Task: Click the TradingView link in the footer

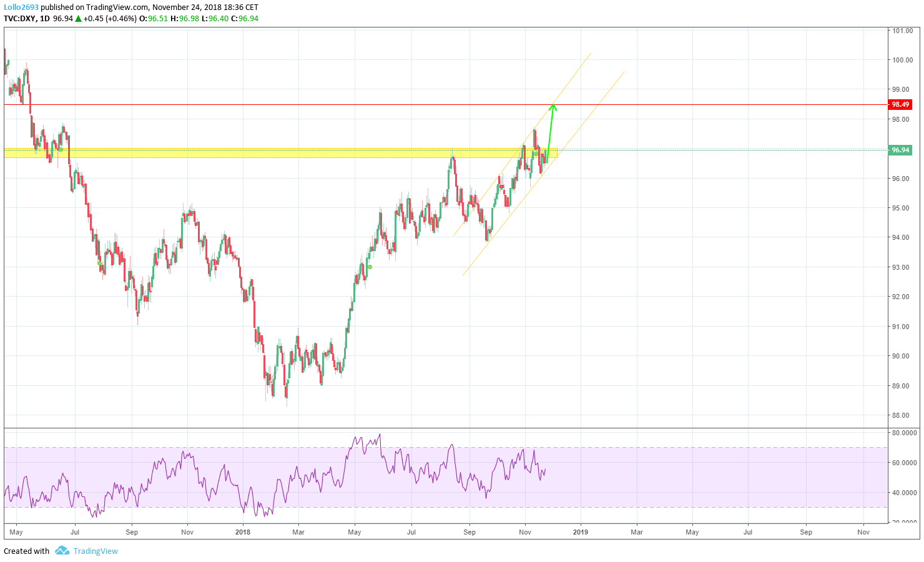Action: [x=96, y=551]
